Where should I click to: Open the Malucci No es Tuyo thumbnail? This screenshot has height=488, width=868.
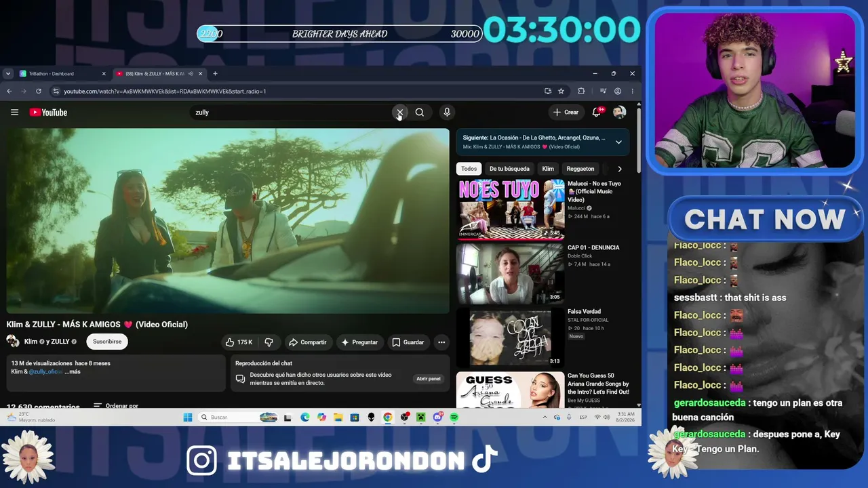coord(511,209)
